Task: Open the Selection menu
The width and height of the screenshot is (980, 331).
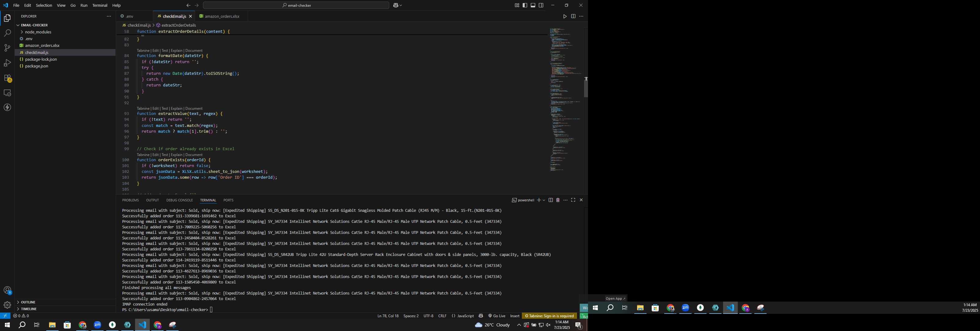Action: point(44,5)
